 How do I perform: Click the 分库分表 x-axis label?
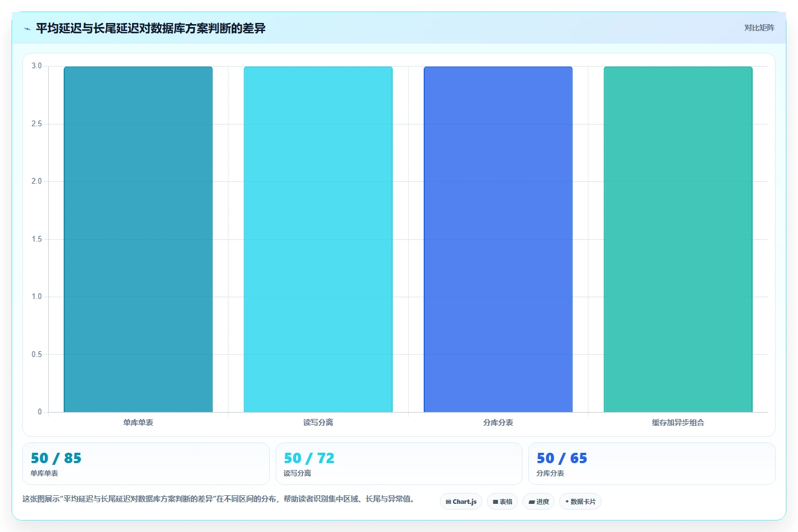498,422
